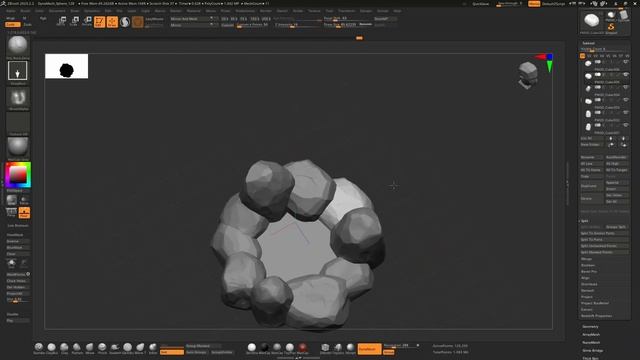Flip the switch on the fifth subtool row
Image resolution: width=640 pixels, height=360 pixels.
[598, 113]
